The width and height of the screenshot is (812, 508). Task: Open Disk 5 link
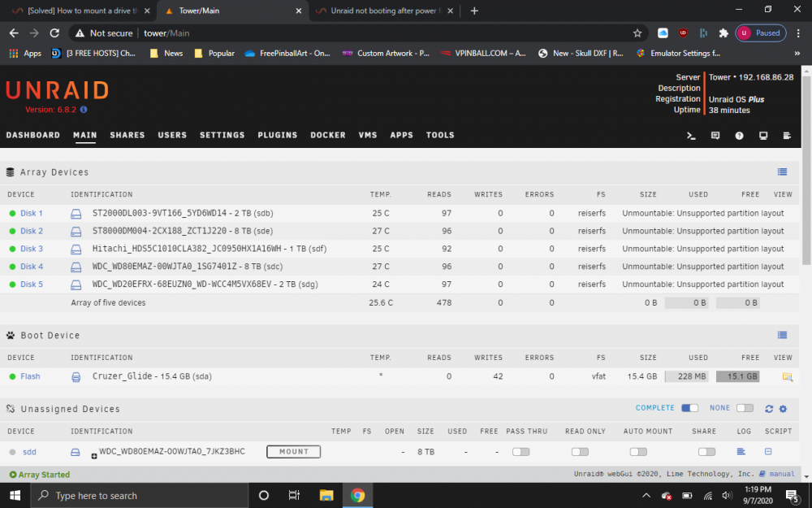[31, 284]
